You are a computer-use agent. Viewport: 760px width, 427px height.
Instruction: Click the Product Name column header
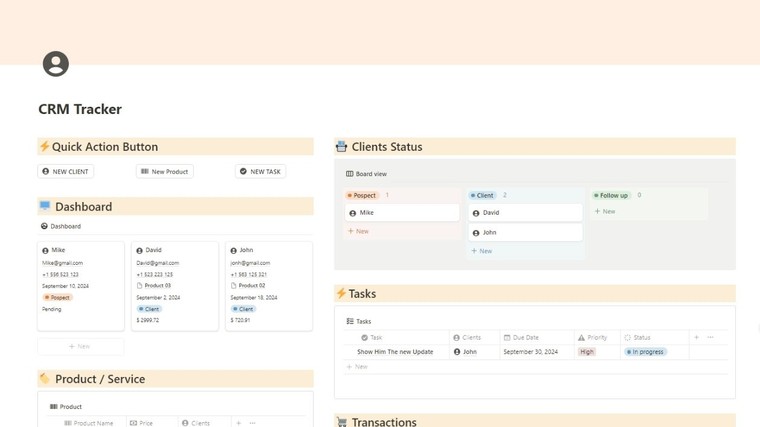tap(89, 423)
